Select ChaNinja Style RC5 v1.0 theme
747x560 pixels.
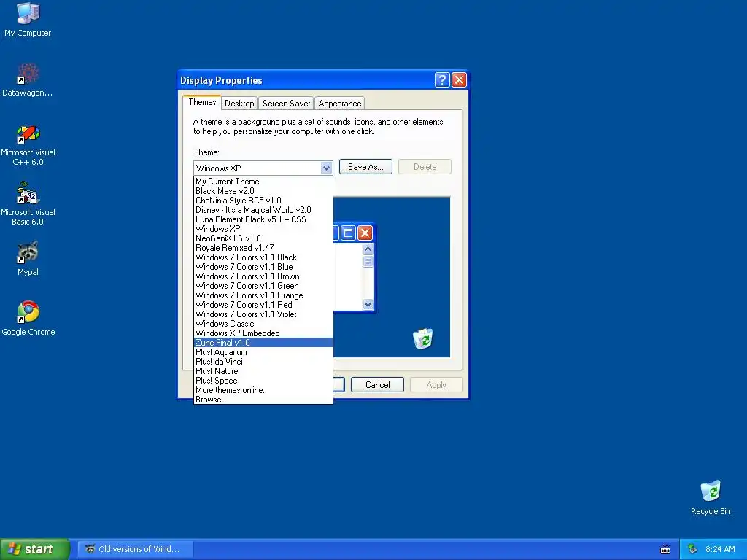[x=263, y=201]
